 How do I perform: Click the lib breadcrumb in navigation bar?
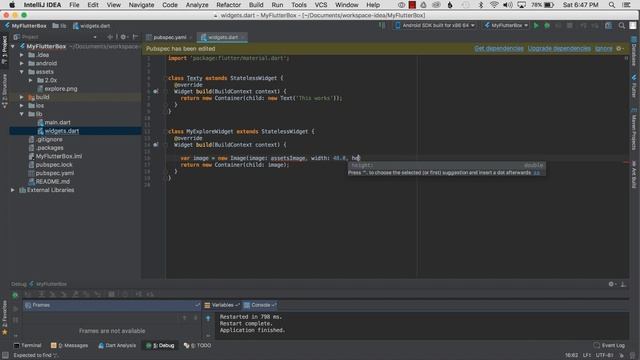(x=60, y=26)
